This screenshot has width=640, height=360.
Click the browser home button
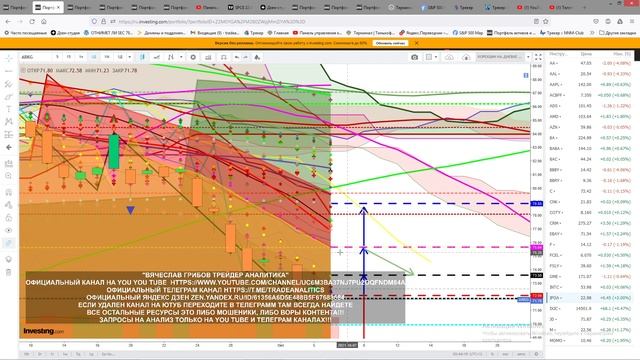[x=44, y=21]
